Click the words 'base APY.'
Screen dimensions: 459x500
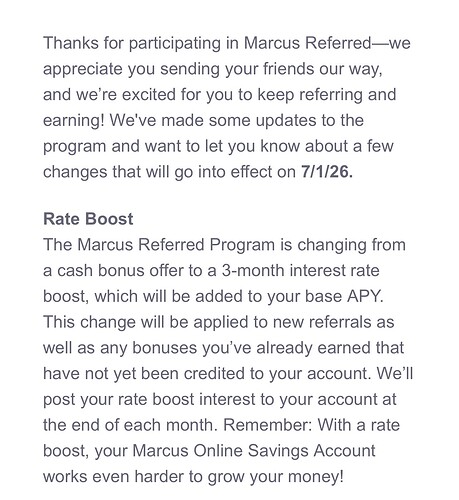345,297
